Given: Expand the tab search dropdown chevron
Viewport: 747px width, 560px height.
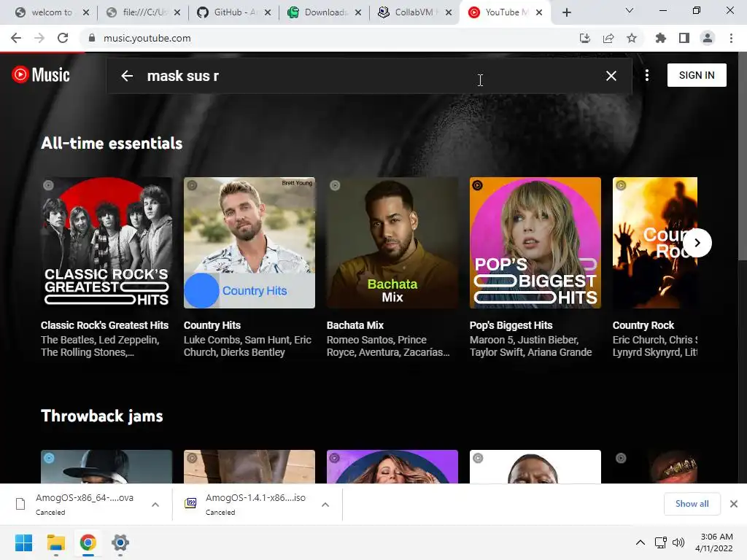Looking at the screenshot, I should tap(630, 10).
